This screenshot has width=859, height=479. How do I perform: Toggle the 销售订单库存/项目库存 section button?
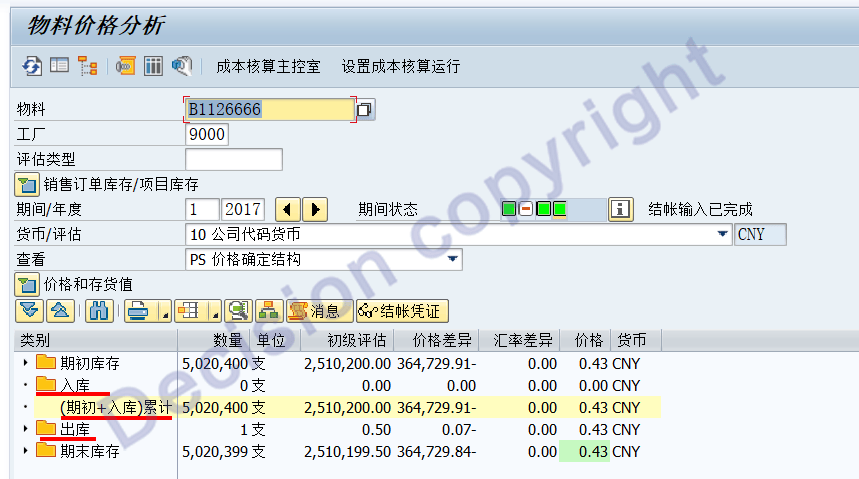(26, 184)
